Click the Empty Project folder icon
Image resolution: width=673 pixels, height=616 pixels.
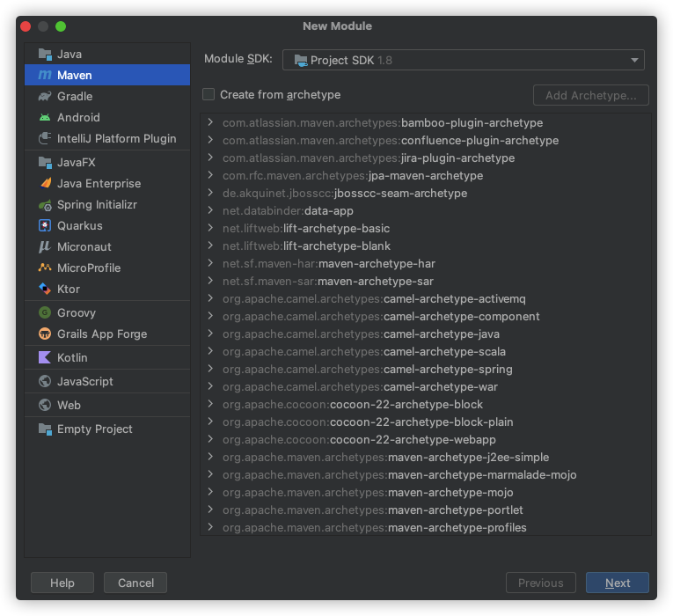pyautogui.click(x=45, y=429)
